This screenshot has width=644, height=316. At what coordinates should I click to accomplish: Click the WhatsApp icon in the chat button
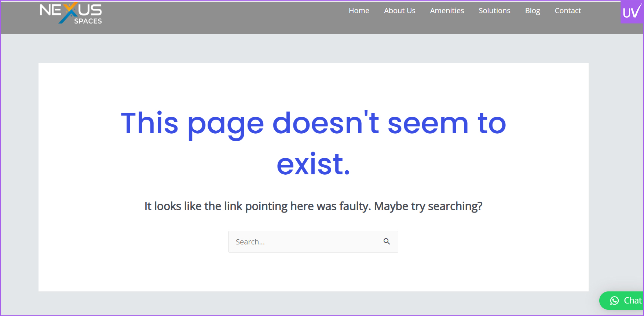(x=614, y=301)
